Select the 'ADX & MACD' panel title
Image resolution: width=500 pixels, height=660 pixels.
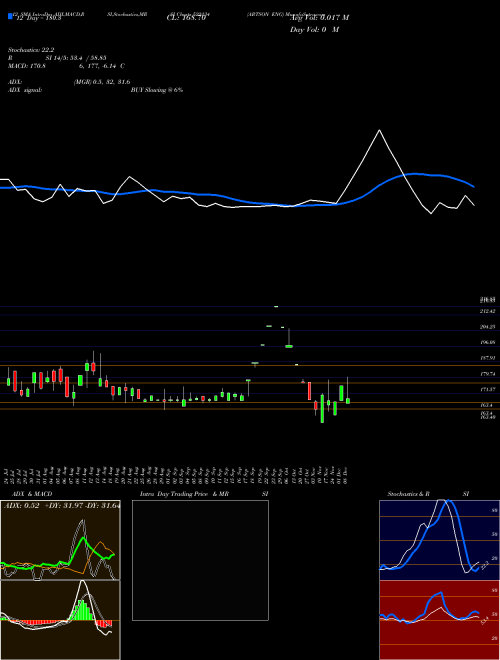32,494
